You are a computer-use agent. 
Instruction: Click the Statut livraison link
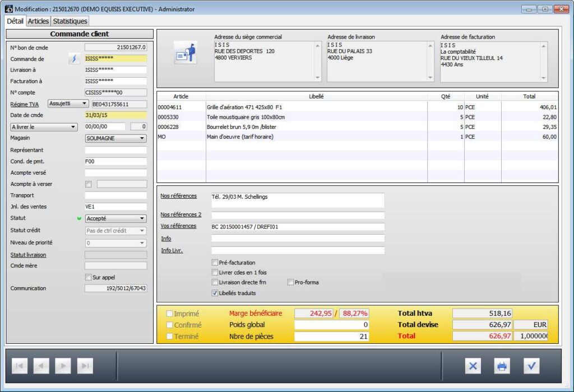28,255
